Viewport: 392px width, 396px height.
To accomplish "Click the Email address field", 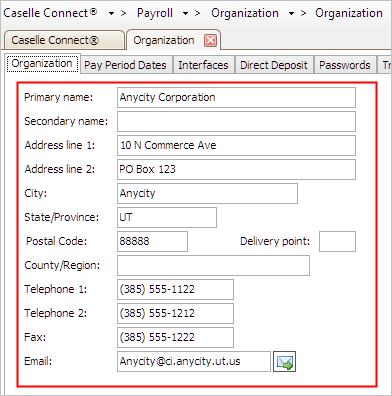I will 194,361.
